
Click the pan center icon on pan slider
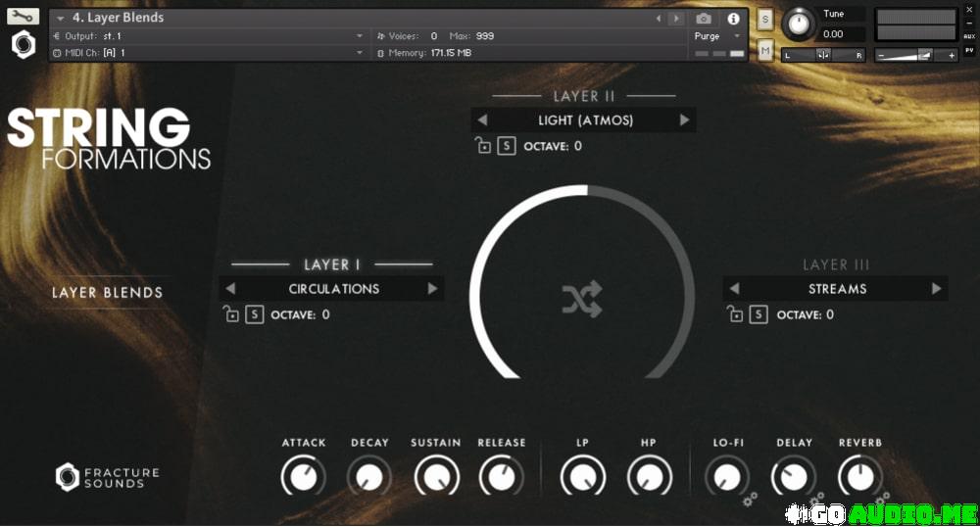click(823, 55)
